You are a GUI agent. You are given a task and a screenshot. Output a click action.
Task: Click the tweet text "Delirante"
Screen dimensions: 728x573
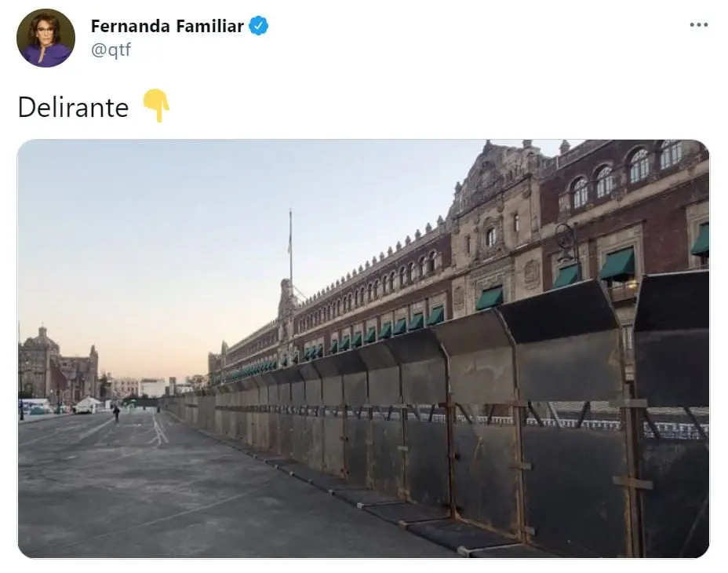coord(74,108)
